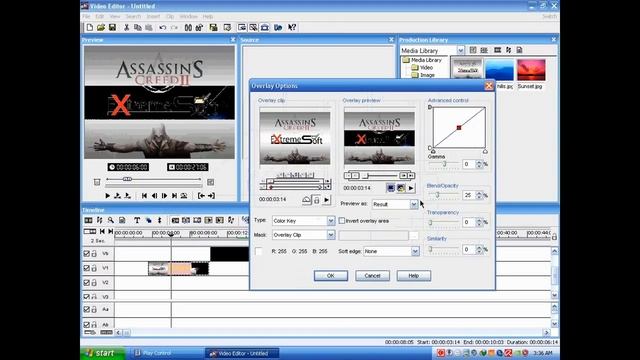This screenshot has height=360, width=640.
Task: Play the Overlay preview clip
Action: pyautogui.click(x=411, y=188)
